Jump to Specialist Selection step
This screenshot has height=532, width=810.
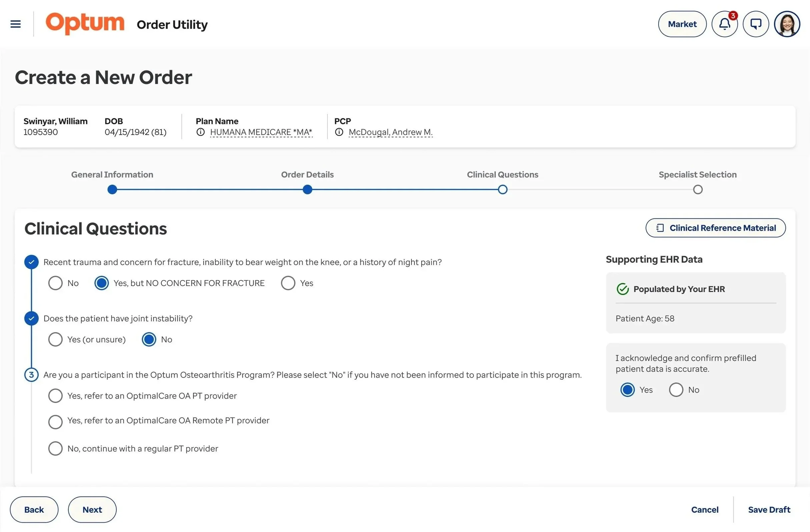coord(698,189)
